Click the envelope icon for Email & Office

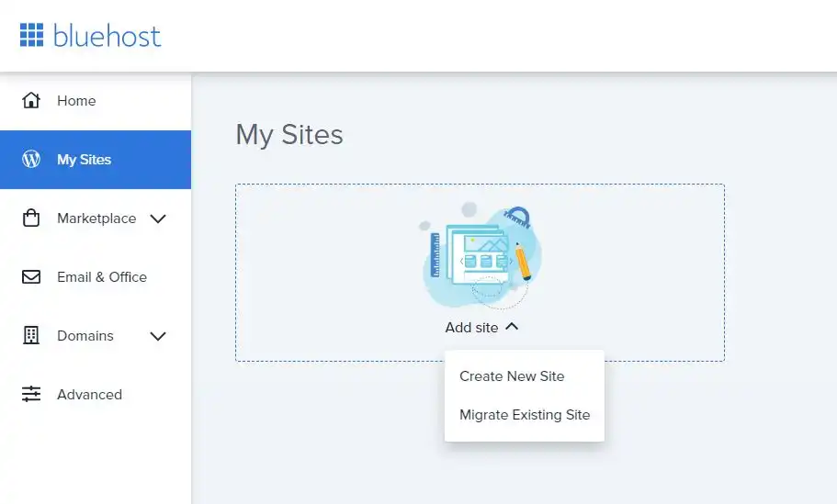31,277
